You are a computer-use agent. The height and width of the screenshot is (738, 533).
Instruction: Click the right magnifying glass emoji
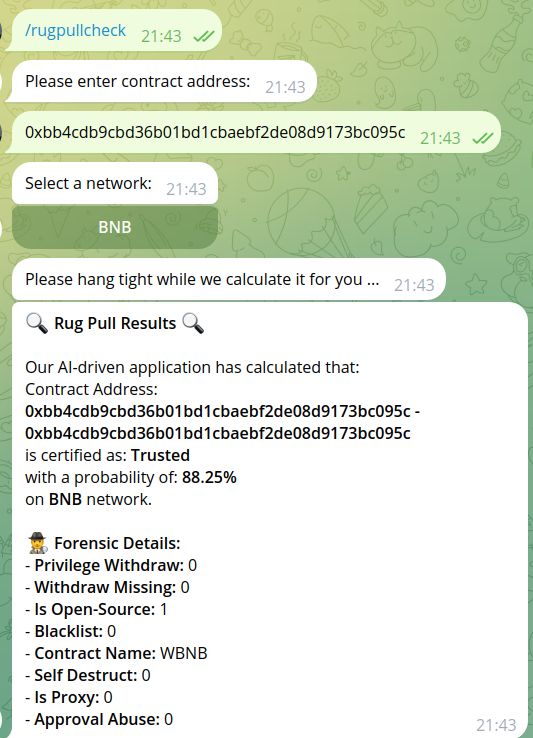pyautogui.click(x=193, y=323)
